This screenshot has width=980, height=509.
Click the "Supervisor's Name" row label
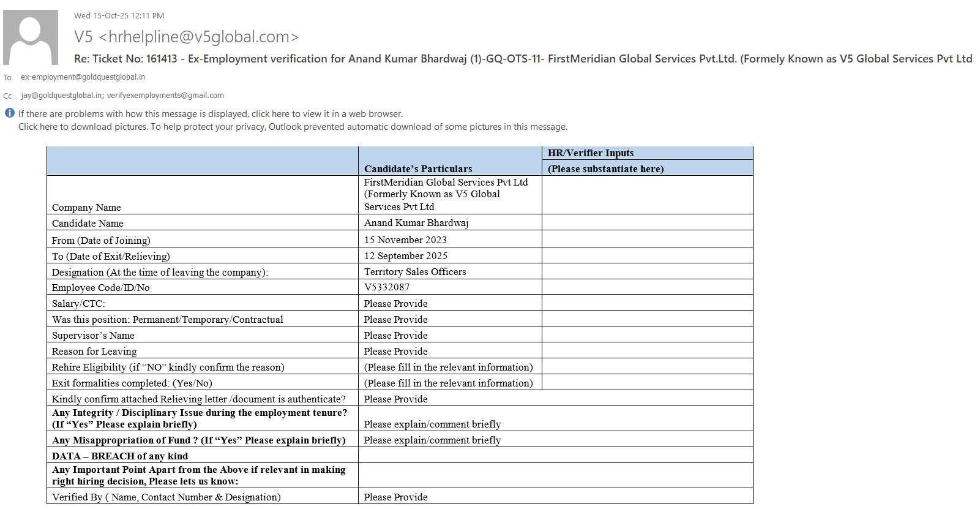coord(93,336)
